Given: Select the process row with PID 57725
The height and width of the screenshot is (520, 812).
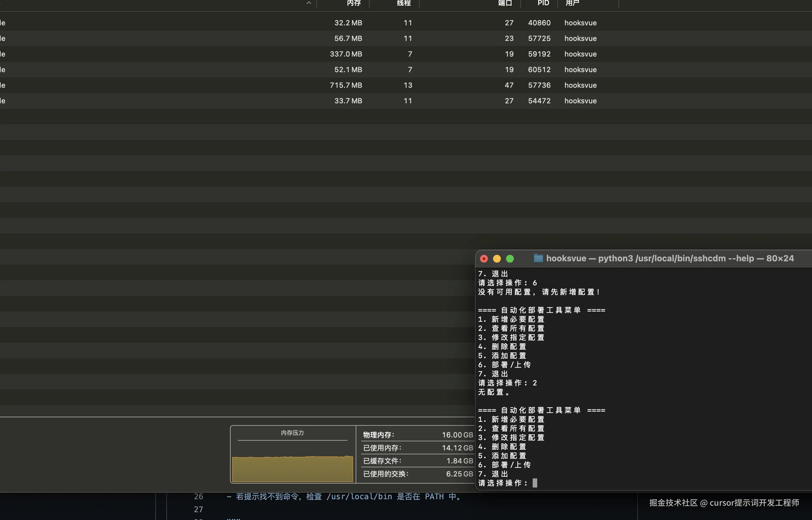Looking at the screenshot, I should (x=539, y=38).
